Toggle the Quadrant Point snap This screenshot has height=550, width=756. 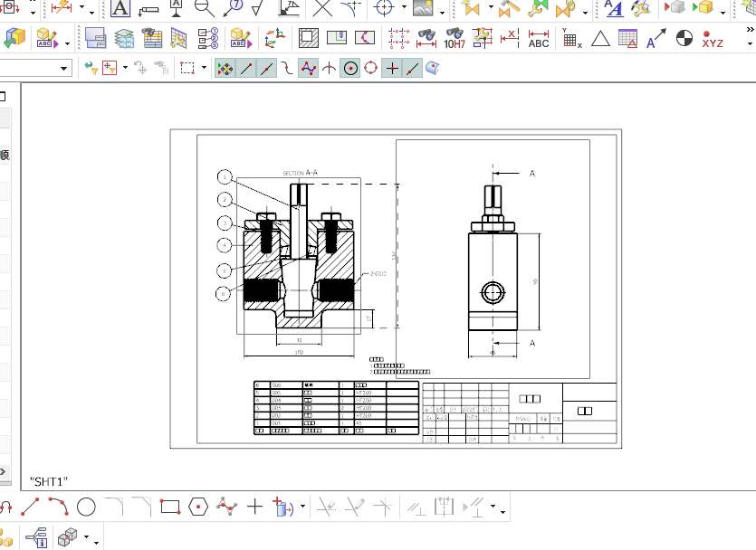pos(371,69)
